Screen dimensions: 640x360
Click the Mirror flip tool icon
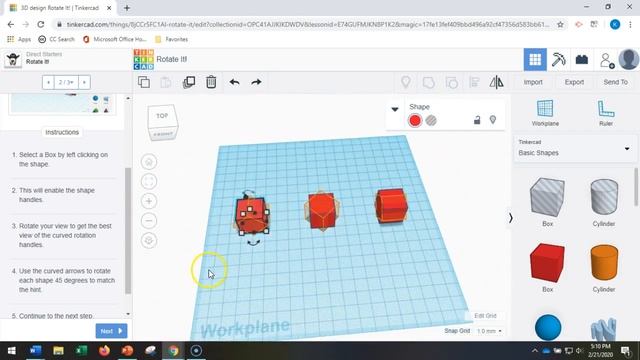496,82
